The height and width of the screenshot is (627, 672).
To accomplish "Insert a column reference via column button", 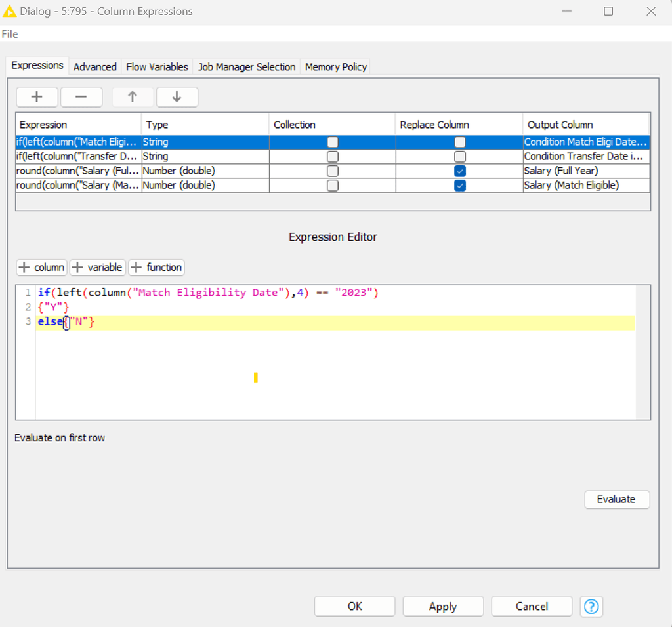I will (41, 267).
